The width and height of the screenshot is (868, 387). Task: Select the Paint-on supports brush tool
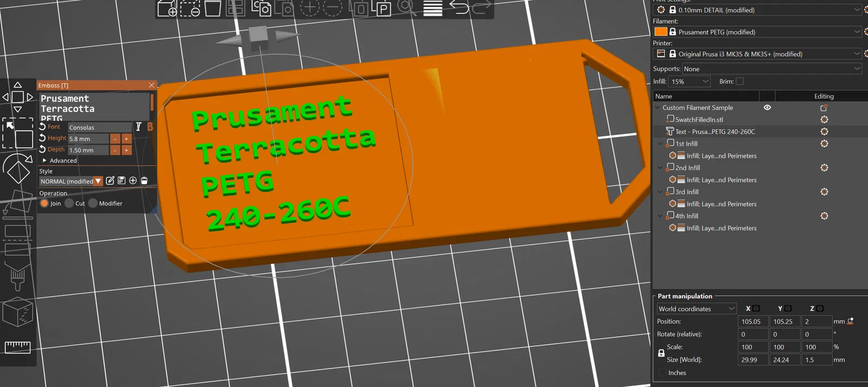17,277
